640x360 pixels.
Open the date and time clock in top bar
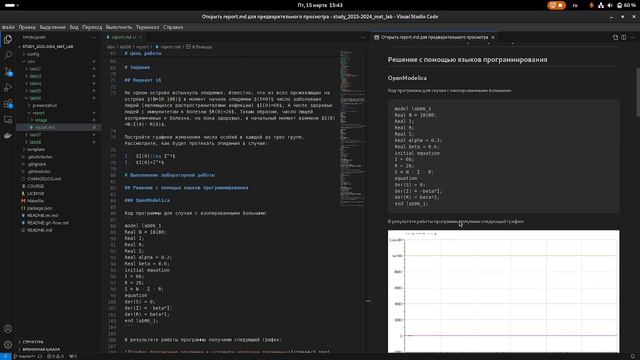[320, 5]
